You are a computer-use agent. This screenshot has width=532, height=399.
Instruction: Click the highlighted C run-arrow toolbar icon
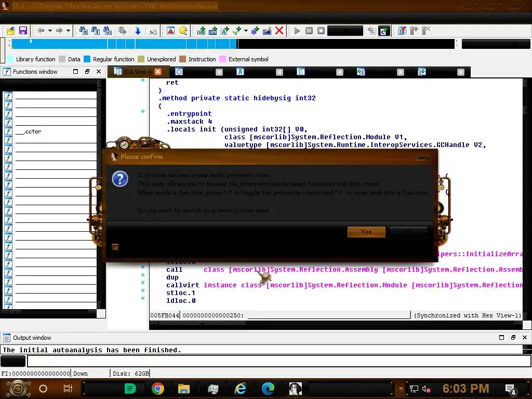[384, 31]
